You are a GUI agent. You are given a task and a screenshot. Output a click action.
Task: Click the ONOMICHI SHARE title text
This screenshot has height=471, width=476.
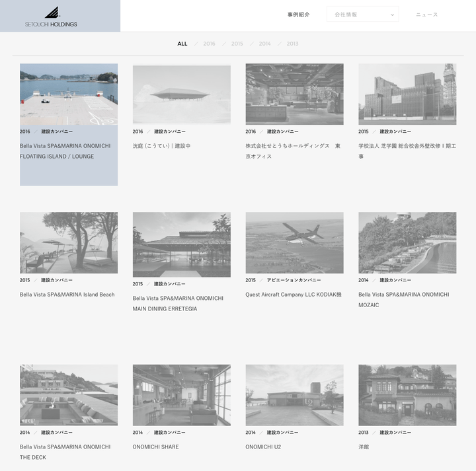point(156,447)
